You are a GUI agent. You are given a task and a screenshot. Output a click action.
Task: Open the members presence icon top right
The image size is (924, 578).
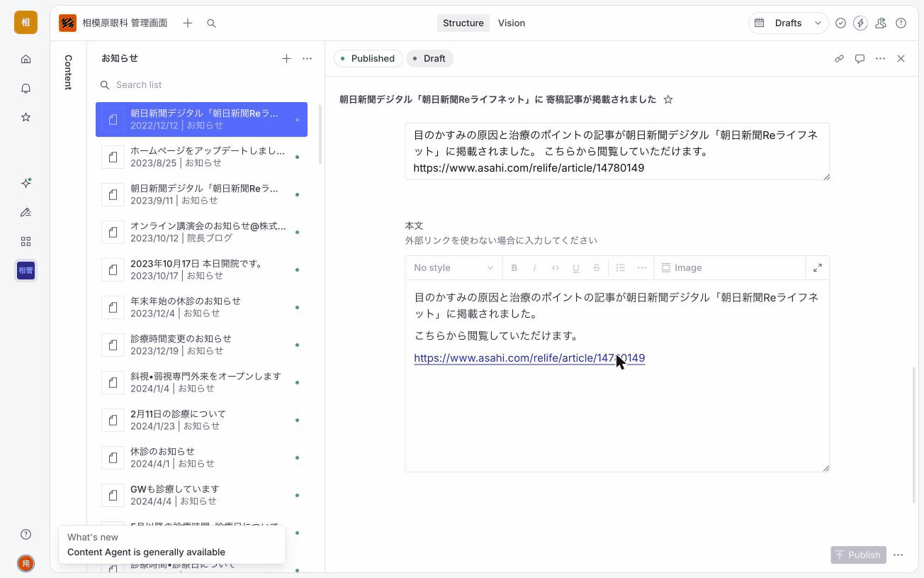pos(881,23)
